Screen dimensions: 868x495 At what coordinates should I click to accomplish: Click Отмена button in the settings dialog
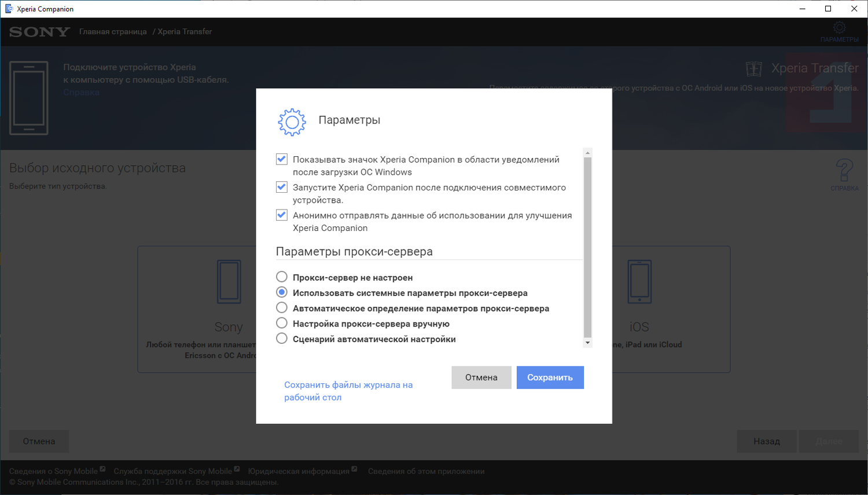tap(481, 377)
